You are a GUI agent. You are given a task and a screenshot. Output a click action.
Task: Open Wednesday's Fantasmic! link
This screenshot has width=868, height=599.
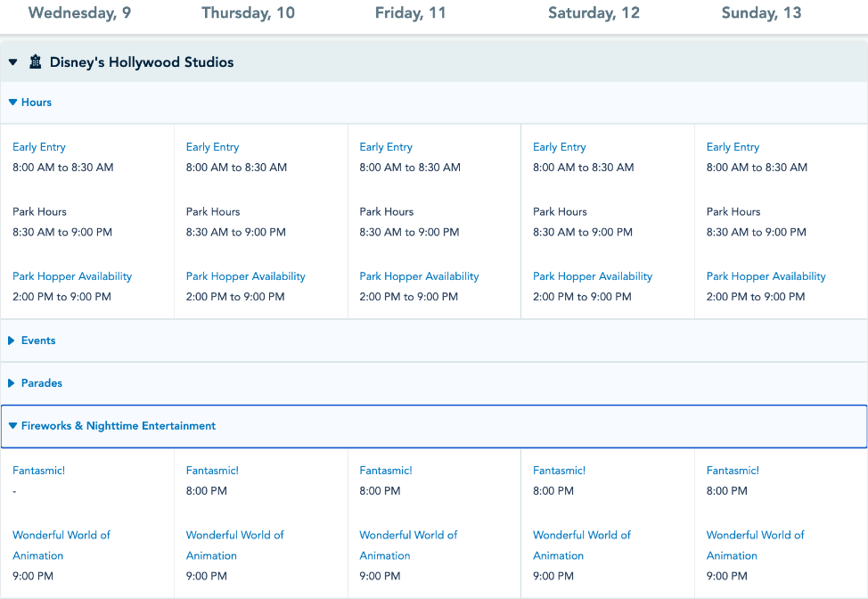[x=38, y=471]
